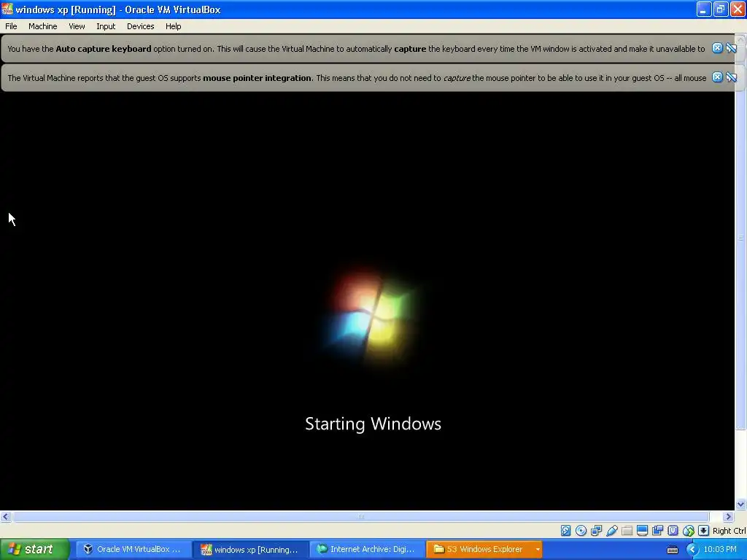This screenshot has height=560, width=747.
Task: Click the hard disk activity status icon
Action: coord(565,531)
